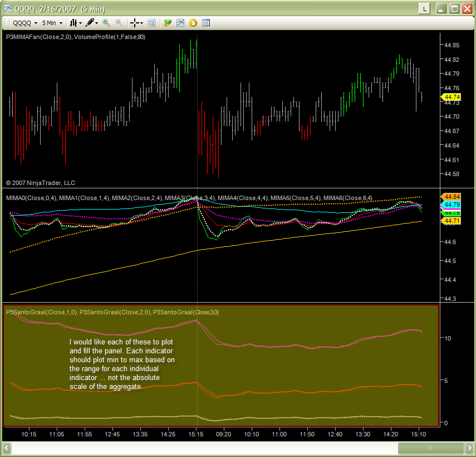Click the chart style bars icon
Screen dimensions: 476x457
tap(73, 23)
